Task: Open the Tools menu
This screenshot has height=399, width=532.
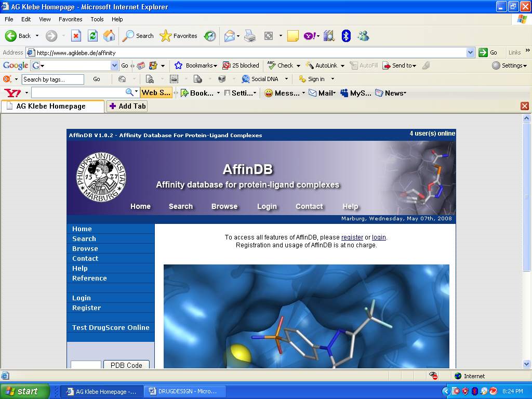Action: (97, 19)
